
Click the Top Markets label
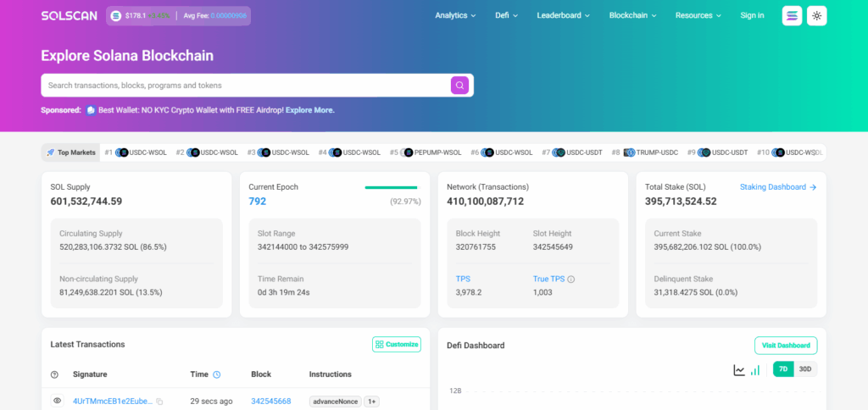pos(76,152)
